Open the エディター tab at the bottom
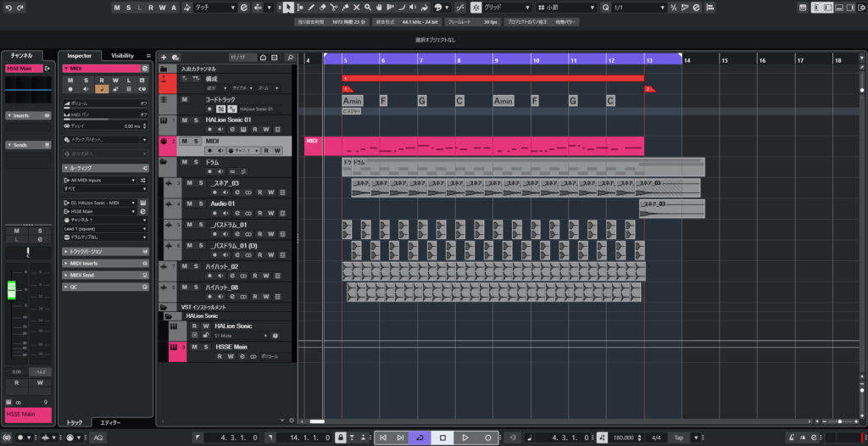This screenshot has width=868, height=446. (x=110, y=422)
